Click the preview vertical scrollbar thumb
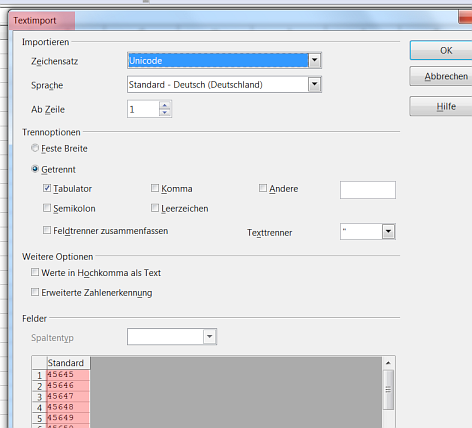 [x=388, y=389]
